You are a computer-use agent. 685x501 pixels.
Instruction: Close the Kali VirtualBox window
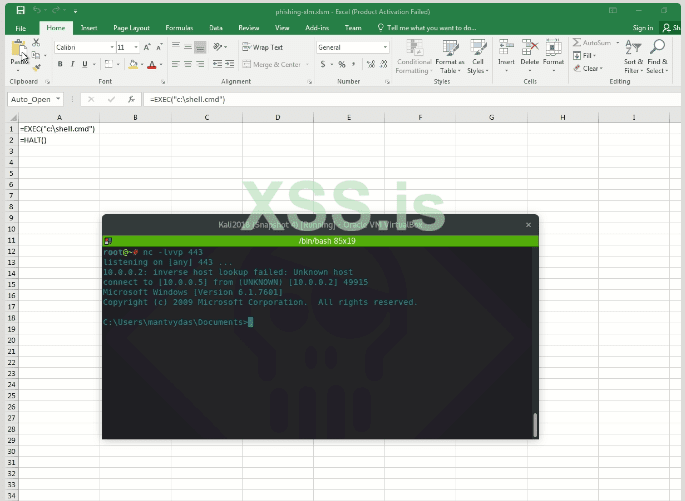click(528, 225)
